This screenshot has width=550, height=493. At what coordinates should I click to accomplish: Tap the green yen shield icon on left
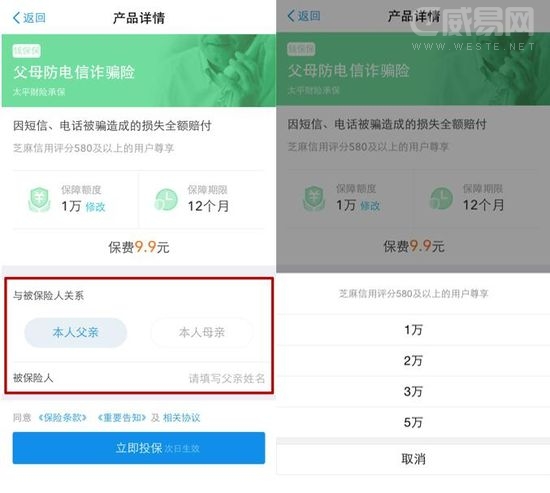[39, 200]
